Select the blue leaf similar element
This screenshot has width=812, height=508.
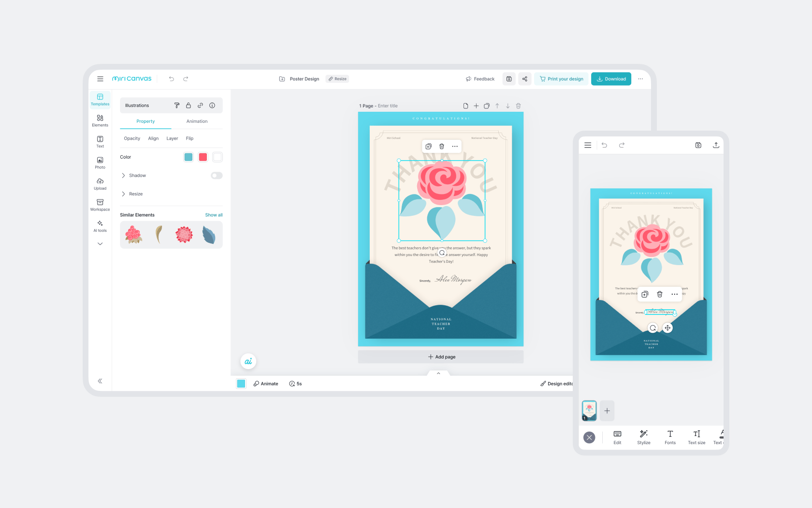point(209,235)
